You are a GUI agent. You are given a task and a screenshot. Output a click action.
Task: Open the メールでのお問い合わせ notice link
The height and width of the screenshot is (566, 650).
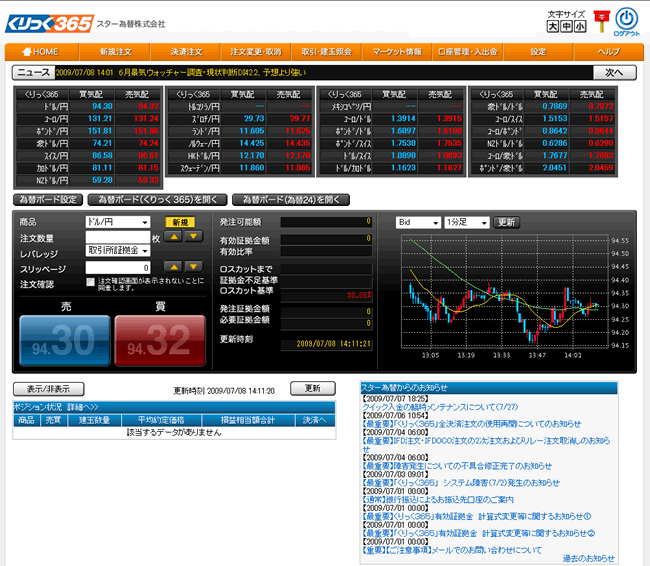click(452, 550)
